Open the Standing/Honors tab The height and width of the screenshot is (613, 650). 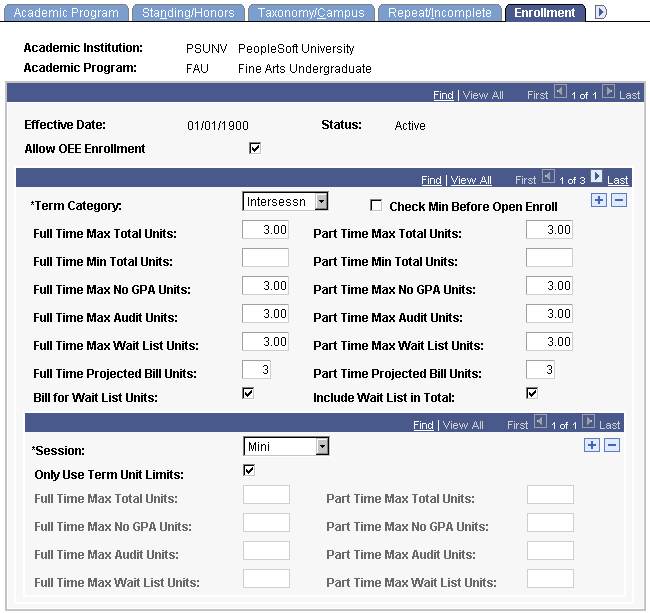[x=188, y=13]
